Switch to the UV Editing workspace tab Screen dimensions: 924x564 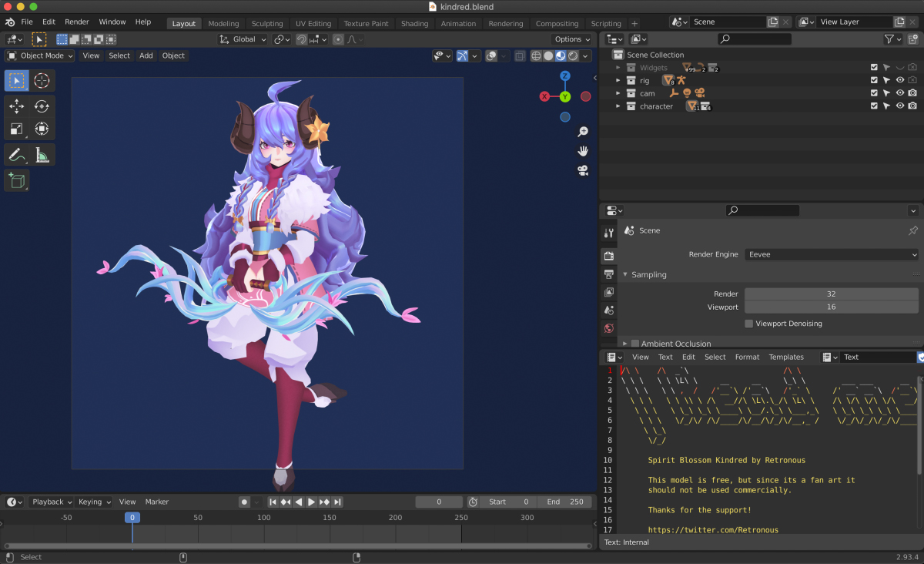point(313,23)
